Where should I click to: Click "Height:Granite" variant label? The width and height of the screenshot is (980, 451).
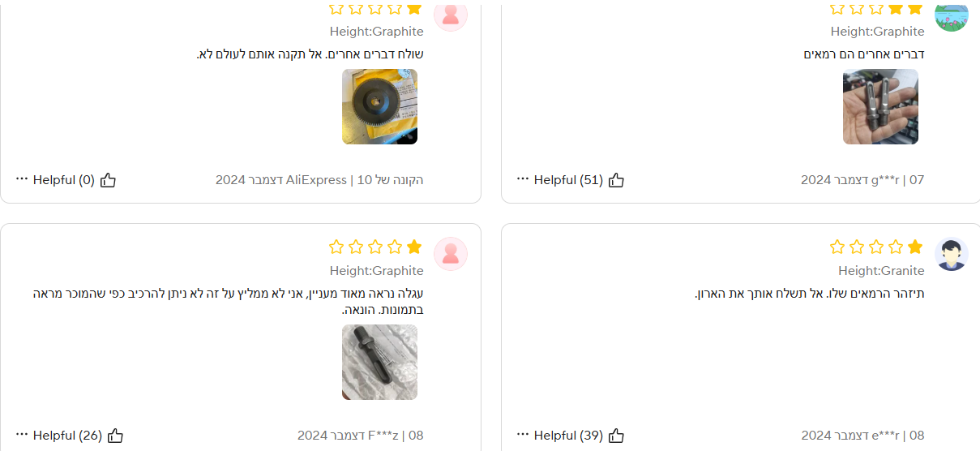coord(881,270)
